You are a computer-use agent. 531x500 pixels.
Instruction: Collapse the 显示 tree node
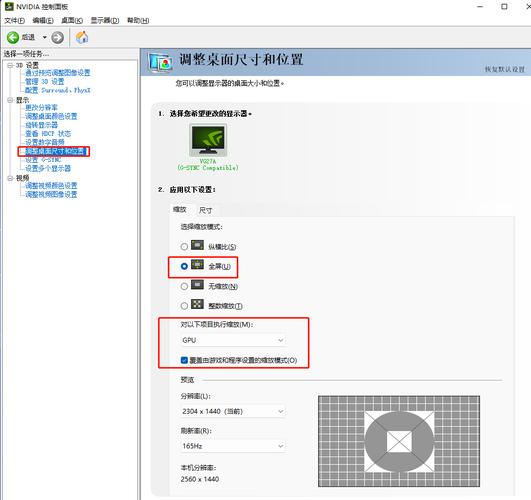coord(10,100)
